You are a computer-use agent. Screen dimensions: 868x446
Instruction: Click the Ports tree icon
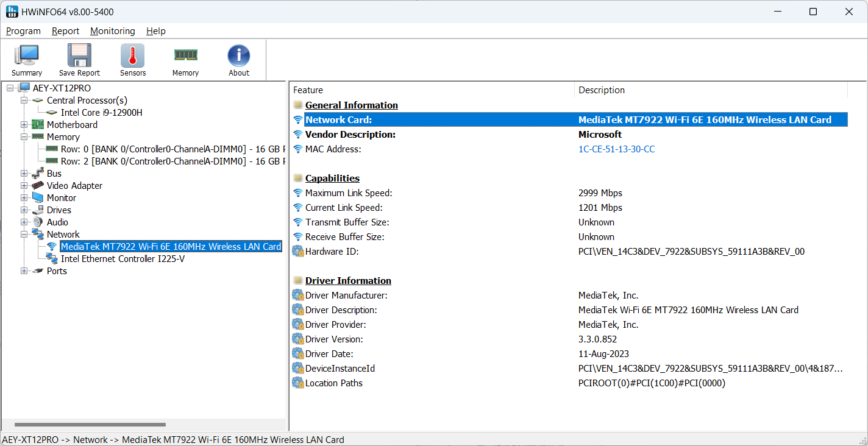pyautogui.click(x=38, y=271)
